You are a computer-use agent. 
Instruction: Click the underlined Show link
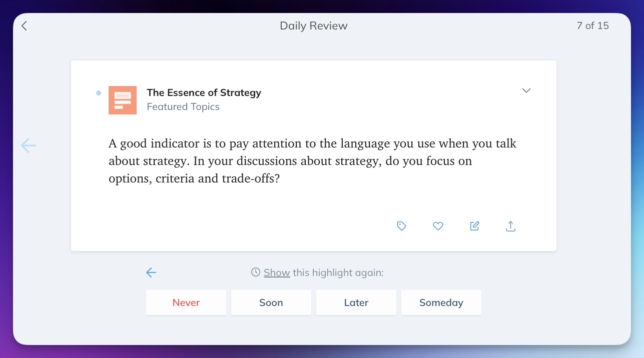click(x=277, y=272)
